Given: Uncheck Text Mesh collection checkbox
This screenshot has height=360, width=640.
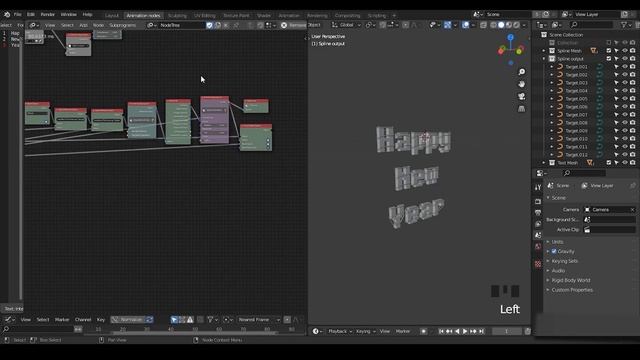Looking at the screenshot, I should [x=609, y=162].
